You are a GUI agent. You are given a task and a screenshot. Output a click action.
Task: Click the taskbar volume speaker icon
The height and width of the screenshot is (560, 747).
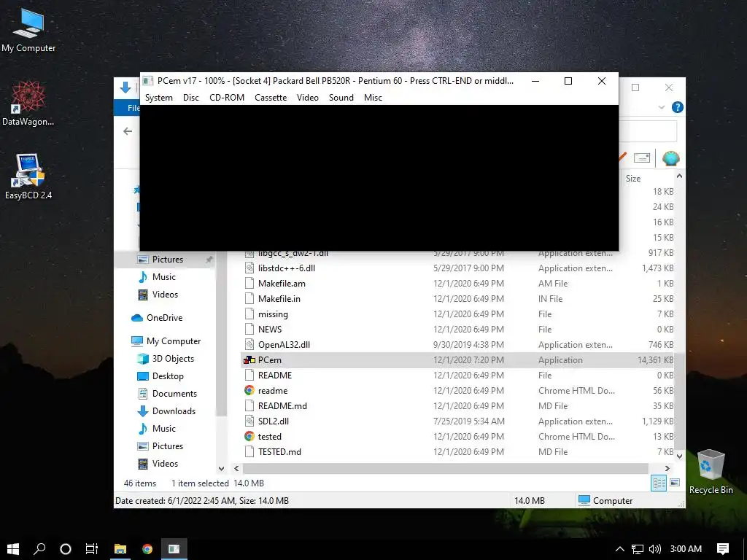pos(655,549)
